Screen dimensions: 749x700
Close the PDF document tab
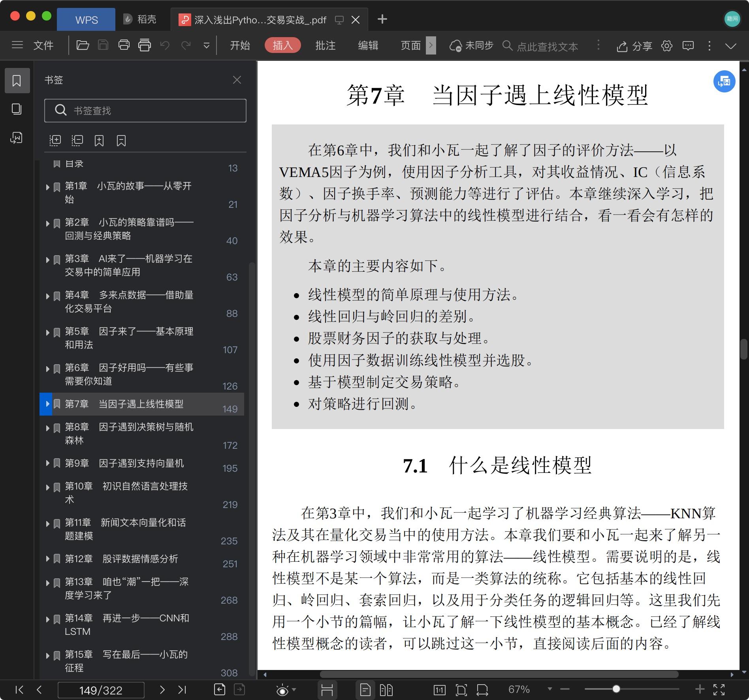click(356, 20)
